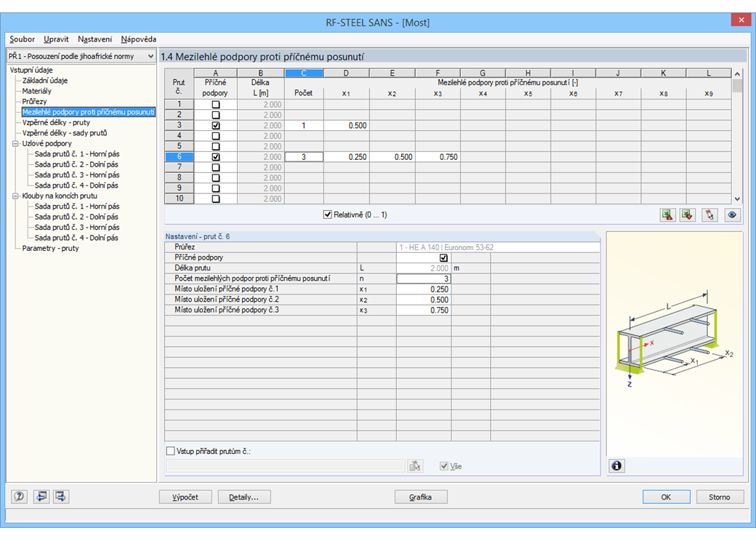Click x1 value 0.250 in settings panel
Image resolution: width=756 pixels, height=541 pixels.
[x=423, y=289]
